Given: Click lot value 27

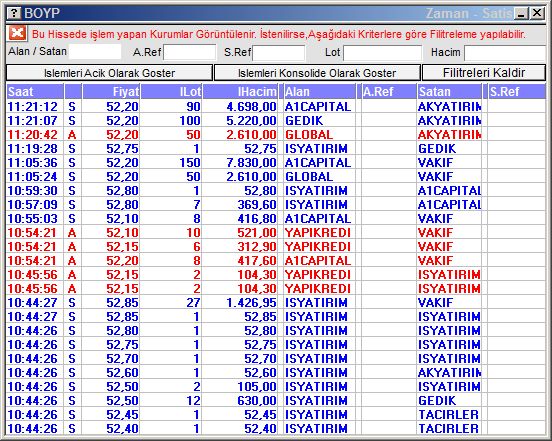Looking at the screenshot, I should point(193,303).
